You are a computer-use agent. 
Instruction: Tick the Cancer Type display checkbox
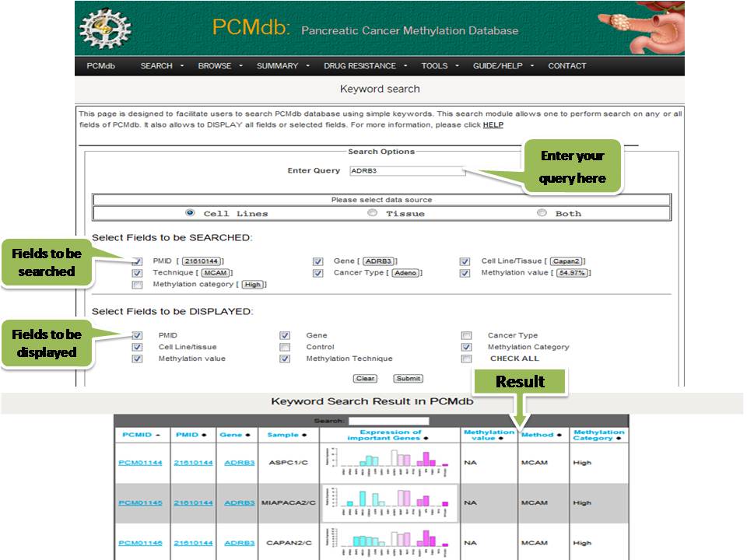click(x=466, y=336)
